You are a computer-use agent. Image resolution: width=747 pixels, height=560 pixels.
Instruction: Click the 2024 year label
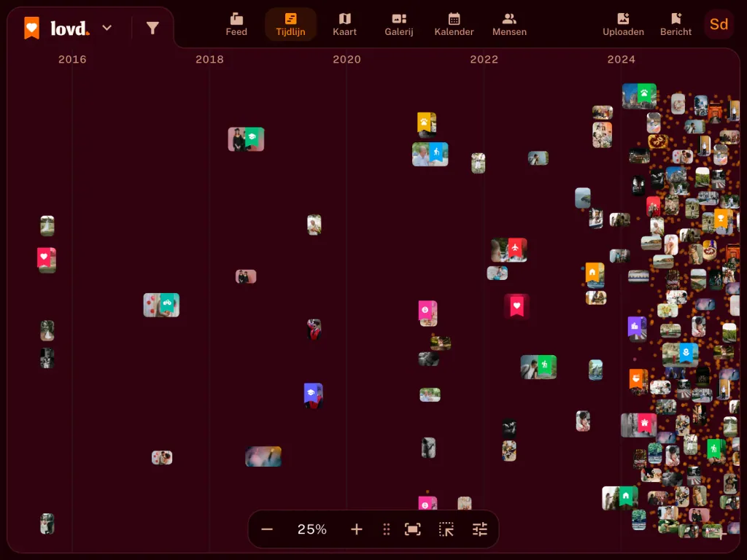coord(622,60)
